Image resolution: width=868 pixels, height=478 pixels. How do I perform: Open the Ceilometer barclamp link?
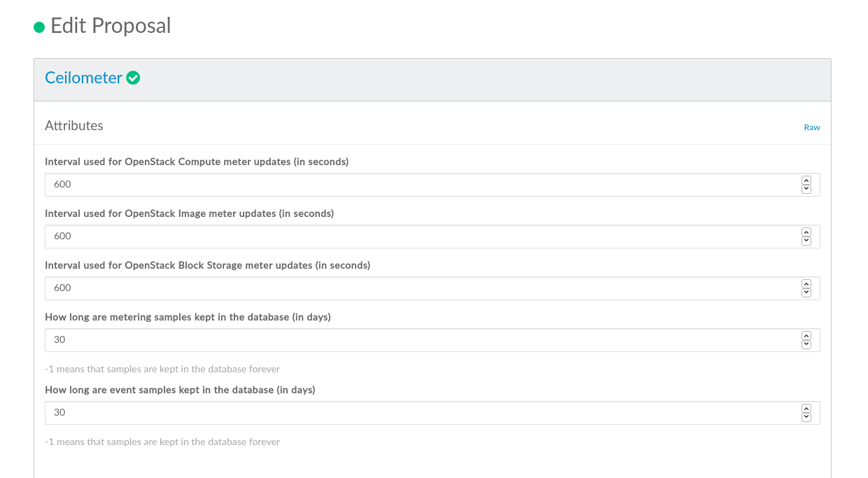click(x=83, y=78)
